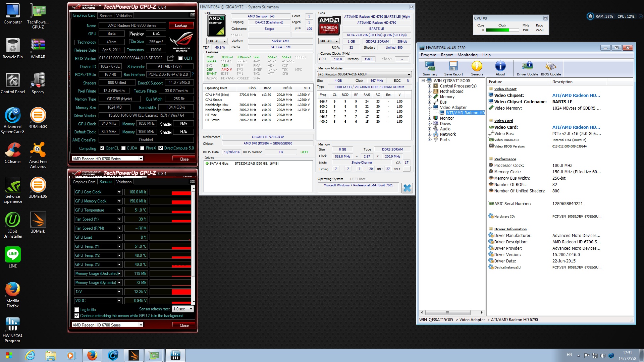Screen dimensions: 644x362
Task: Open the About icon in HWiNFO64
Action: 500,68
